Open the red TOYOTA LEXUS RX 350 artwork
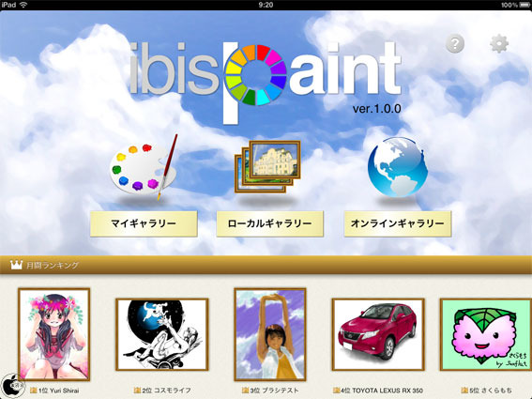 pos(378,334)
